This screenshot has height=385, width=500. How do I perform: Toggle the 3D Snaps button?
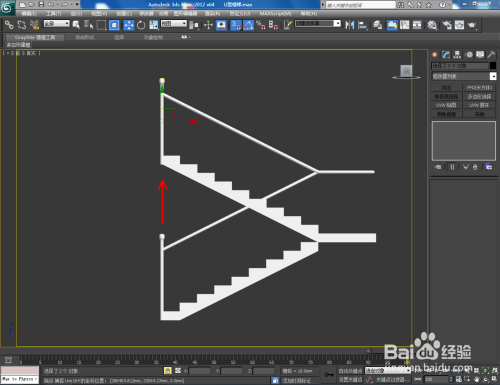[236, 25]
